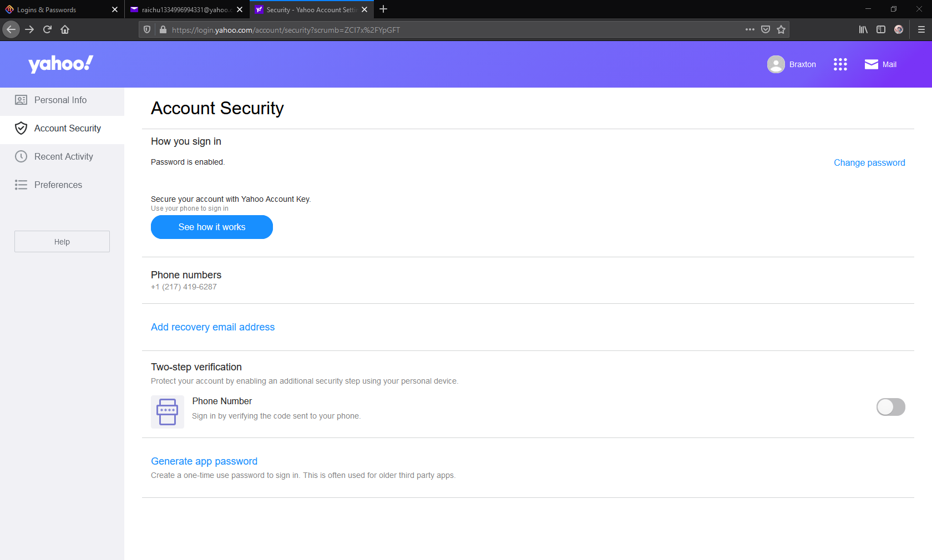Click Generate app password link
The height and width of the screenshot is (560, 932).
point(204,461)
